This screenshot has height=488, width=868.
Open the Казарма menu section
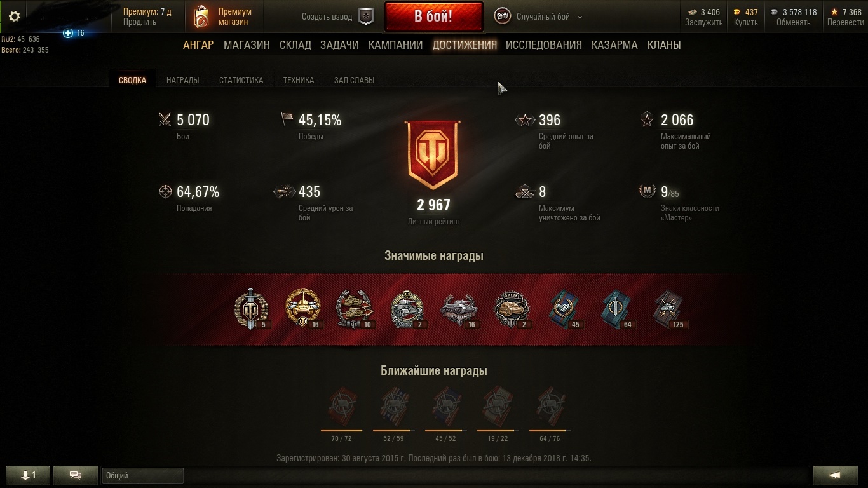click(x=614, y=45)
